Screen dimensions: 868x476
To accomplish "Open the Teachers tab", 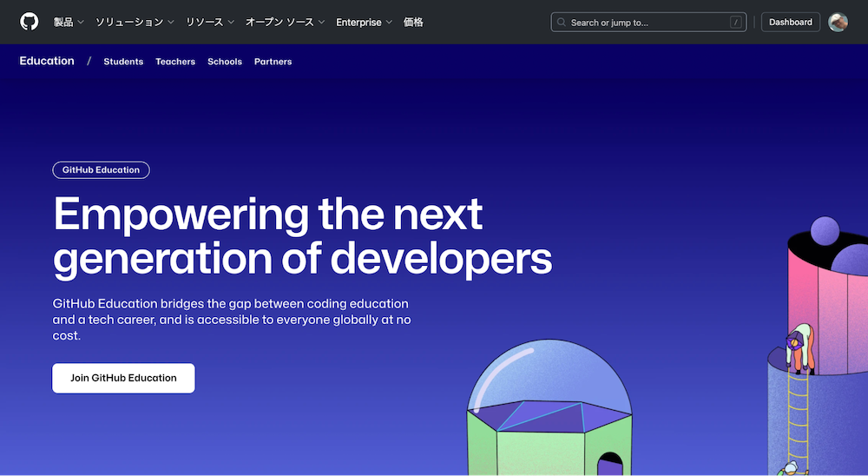I will [175, 62].
